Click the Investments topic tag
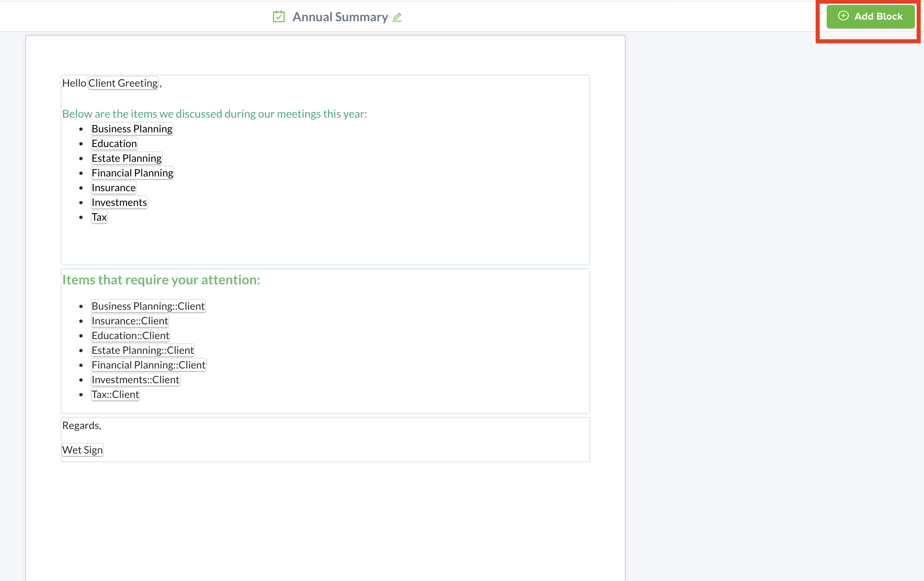924x581 pixels. [119, 202]
